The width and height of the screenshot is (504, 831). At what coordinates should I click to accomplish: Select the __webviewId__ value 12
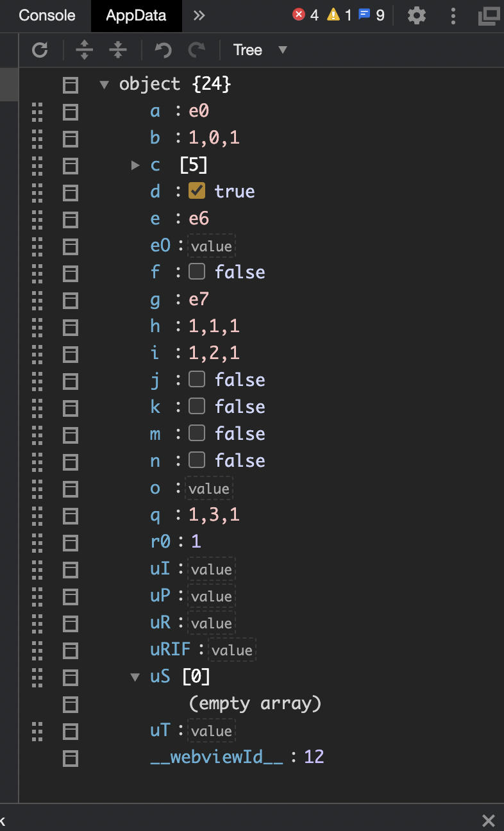pyautogui.click(x=314, y=757)
